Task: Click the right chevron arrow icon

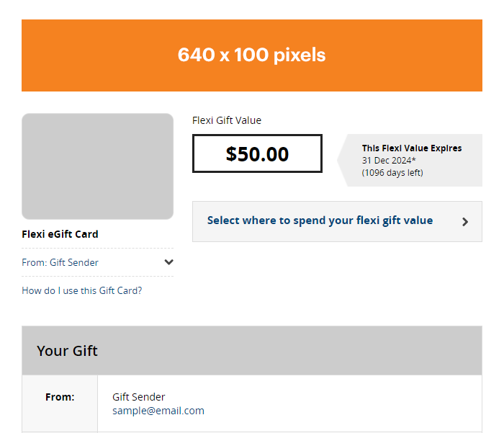Action: click(465, 222)
